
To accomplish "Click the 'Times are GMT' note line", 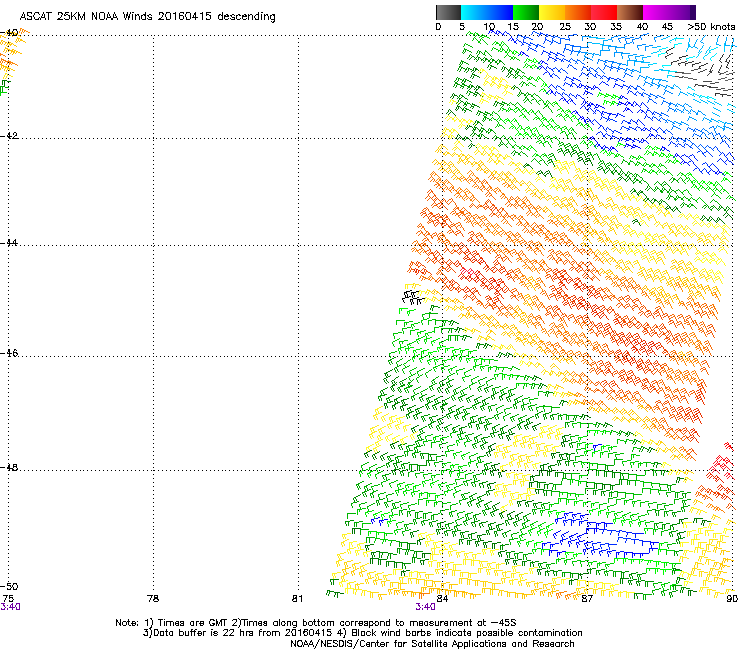I will coord(316,623).
